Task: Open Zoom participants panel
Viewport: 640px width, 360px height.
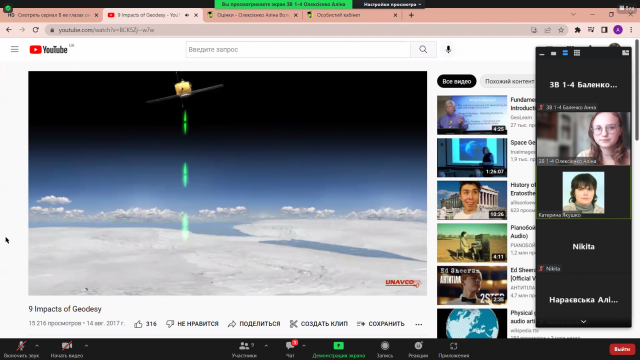Action: (x=244, y=349)
